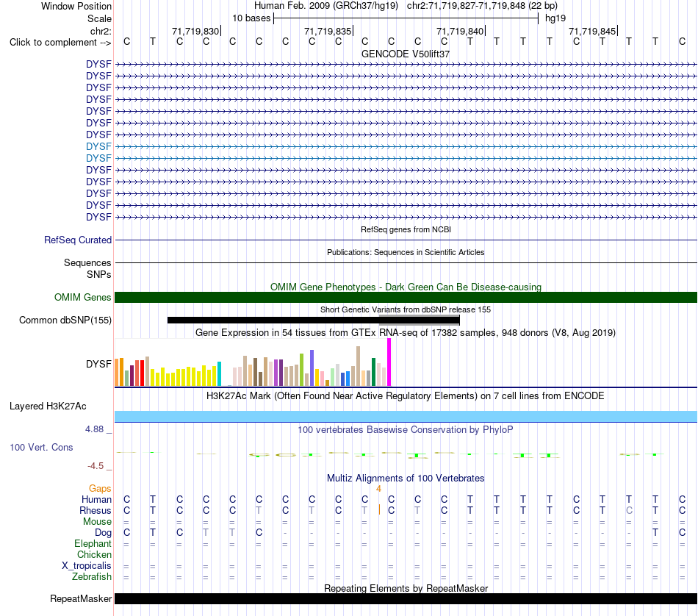
Task: Select the Dog alignment row label
Action: pos(103,533)
